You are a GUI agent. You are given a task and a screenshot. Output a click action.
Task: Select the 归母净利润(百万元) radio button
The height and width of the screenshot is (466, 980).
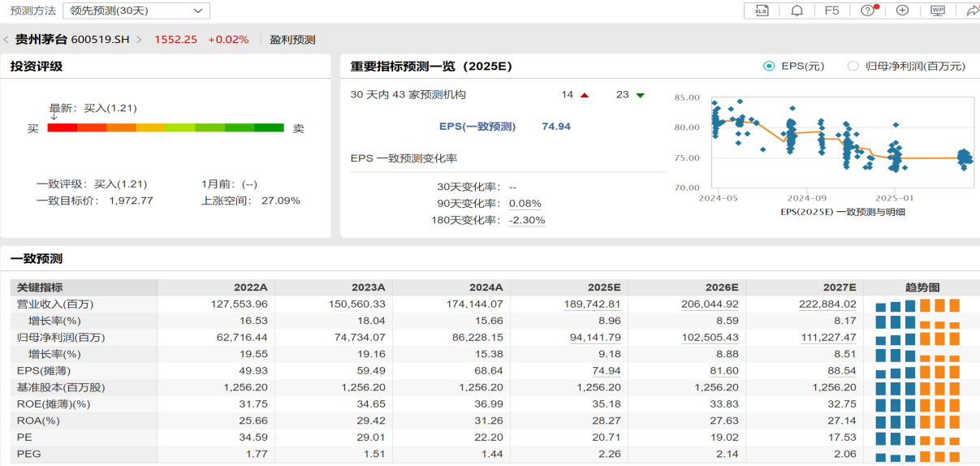point(853,67)
